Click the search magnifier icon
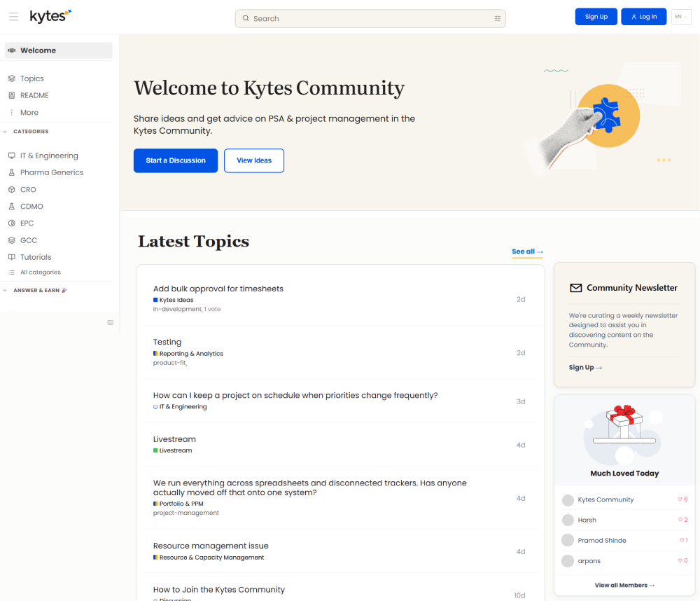This screenshot has width=700, height=601. coord(246,18)
